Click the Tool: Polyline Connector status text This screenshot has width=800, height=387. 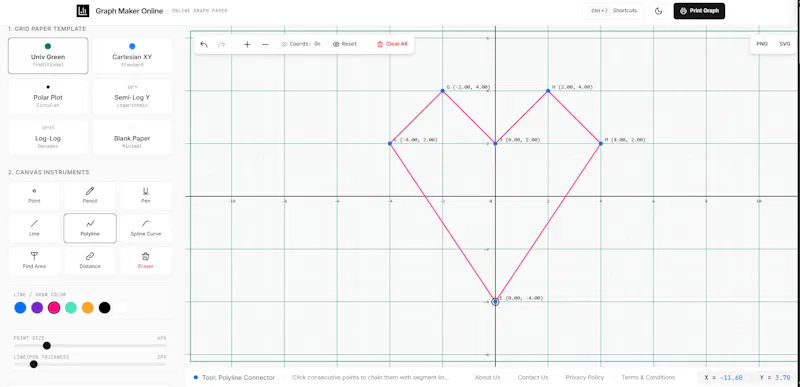(238, 378)
